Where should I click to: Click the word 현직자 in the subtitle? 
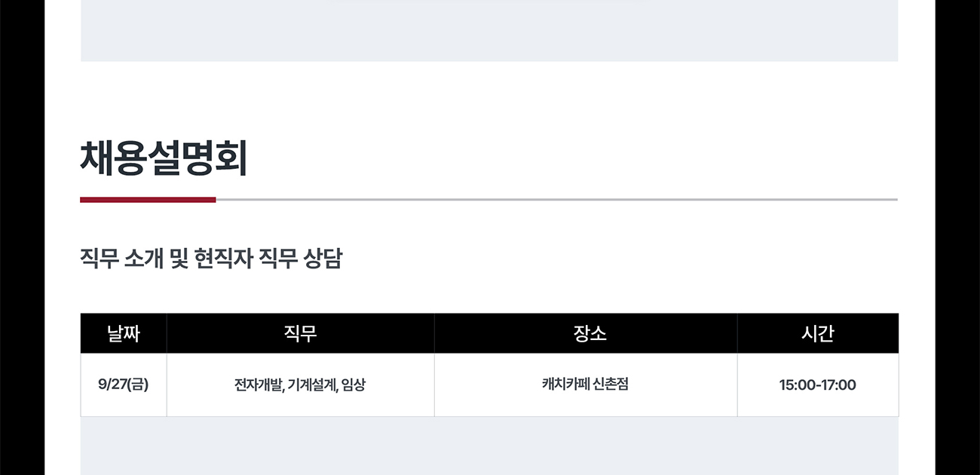pyautogui.click(x=223, y=259)
